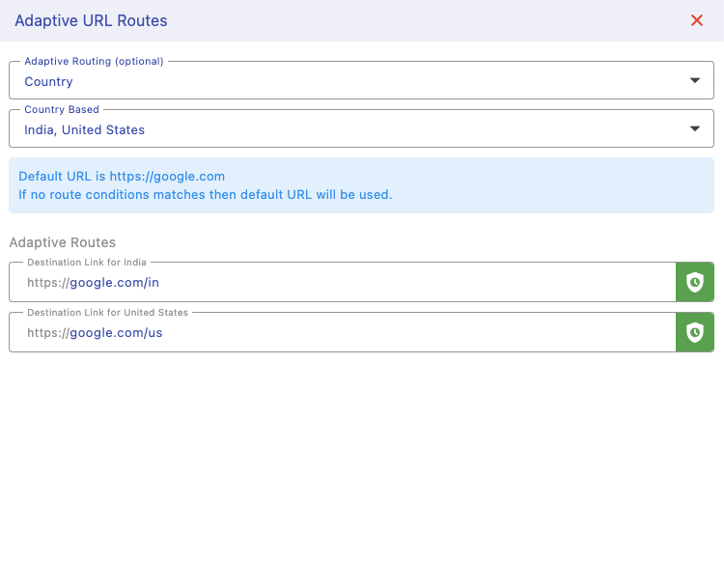Click the green shield icon for India link
The height and width of the screenshot is (588, 724).
(x=694, y=282)
